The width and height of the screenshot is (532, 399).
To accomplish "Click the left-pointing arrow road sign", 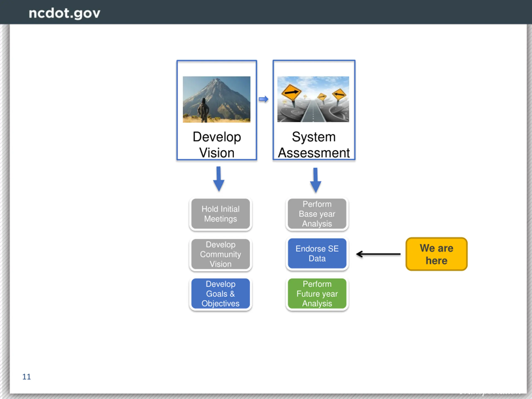I will coord(339,95).
